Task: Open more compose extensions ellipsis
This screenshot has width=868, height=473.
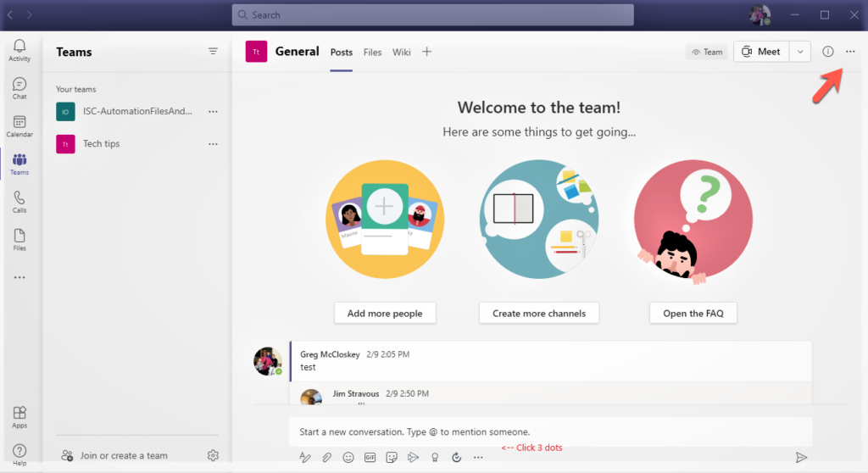Action: pyautogui.click(x=478, y=458)
